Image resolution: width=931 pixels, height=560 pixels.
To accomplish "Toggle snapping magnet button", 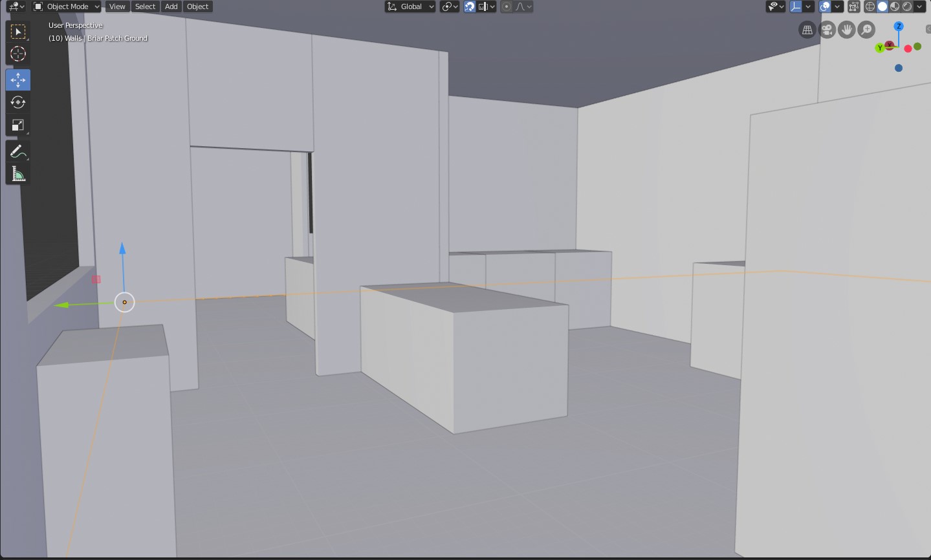I will [470, 6].
